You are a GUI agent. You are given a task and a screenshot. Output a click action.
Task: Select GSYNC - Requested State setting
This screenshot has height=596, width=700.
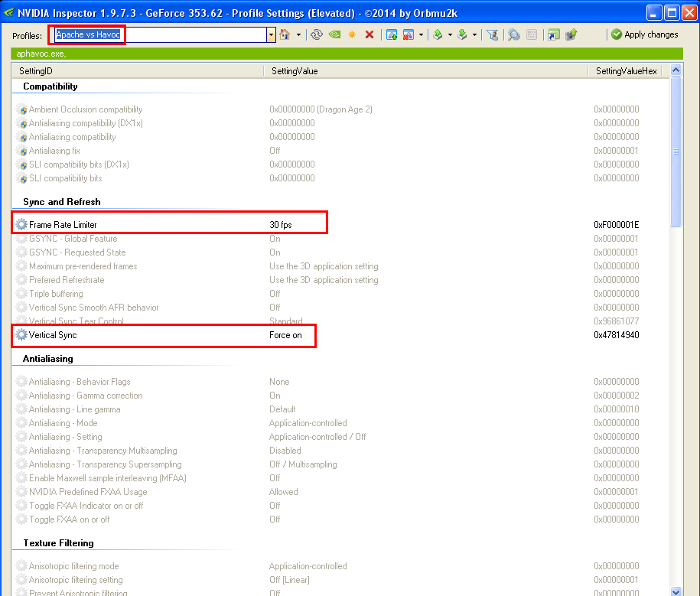point(77,252)
